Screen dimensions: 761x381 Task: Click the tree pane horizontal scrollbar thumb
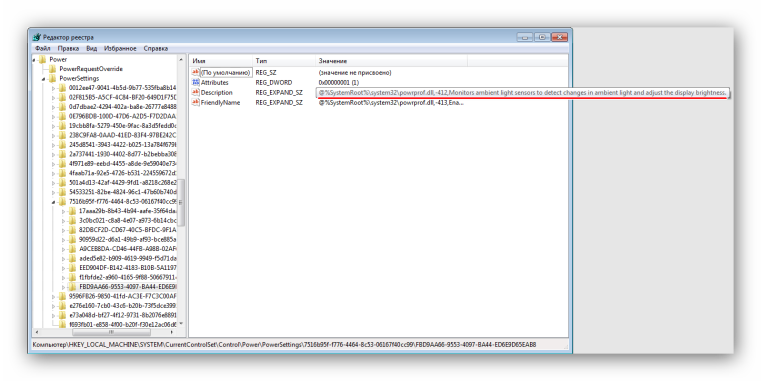point(112,332)
